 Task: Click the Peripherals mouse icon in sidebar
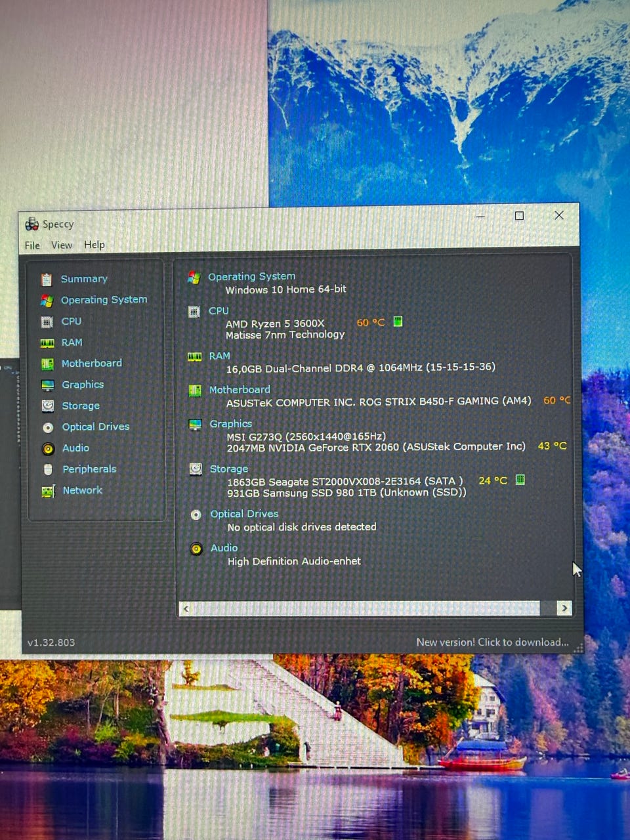point(48,470)
